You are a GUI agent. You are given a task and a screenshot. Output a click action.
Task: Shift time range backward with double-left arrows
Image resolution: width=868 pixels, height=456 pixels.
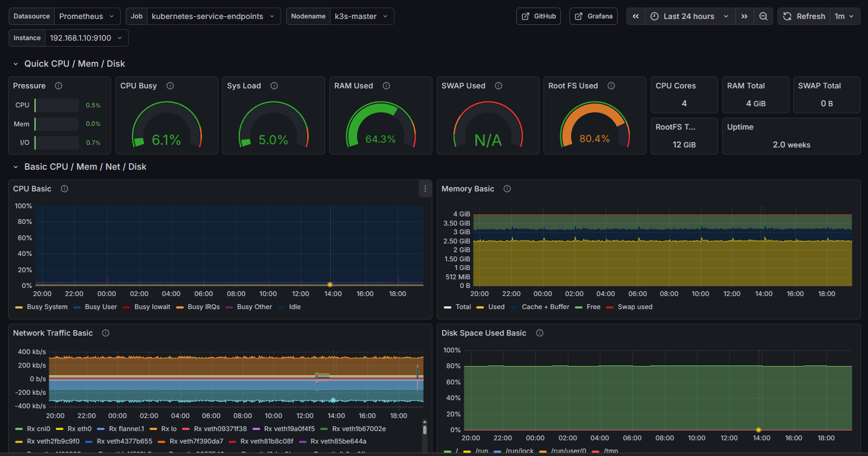click(636, 16)
